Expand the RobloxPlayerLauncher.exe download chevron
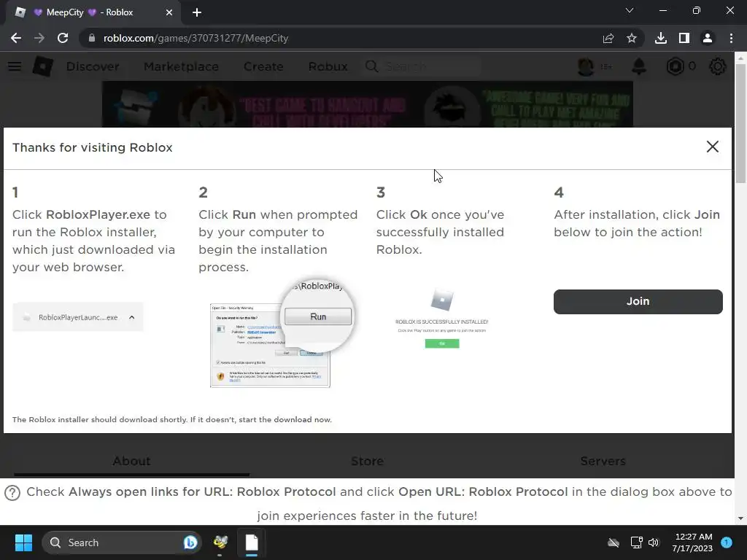The image size is (747, 560). pyautogui.click(x=132, y=317)
